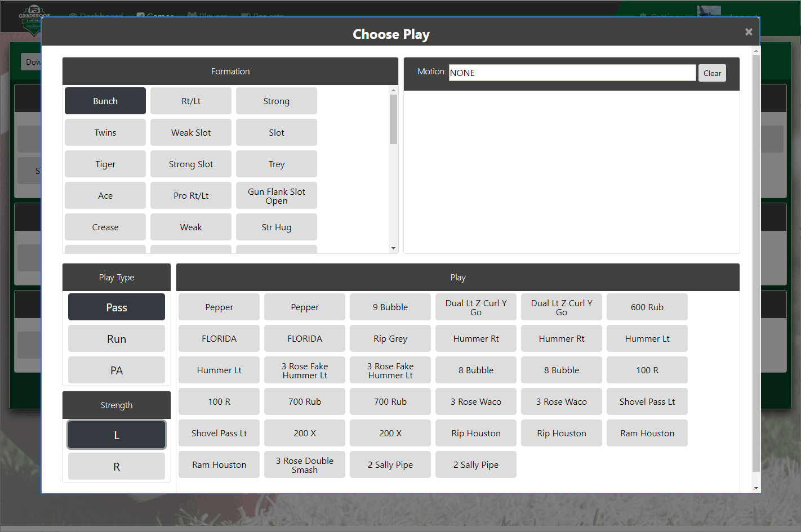The width and height of the screenshot is (801, 532).
Task: Pick the 600 Rub play
Action: point(647,307)
